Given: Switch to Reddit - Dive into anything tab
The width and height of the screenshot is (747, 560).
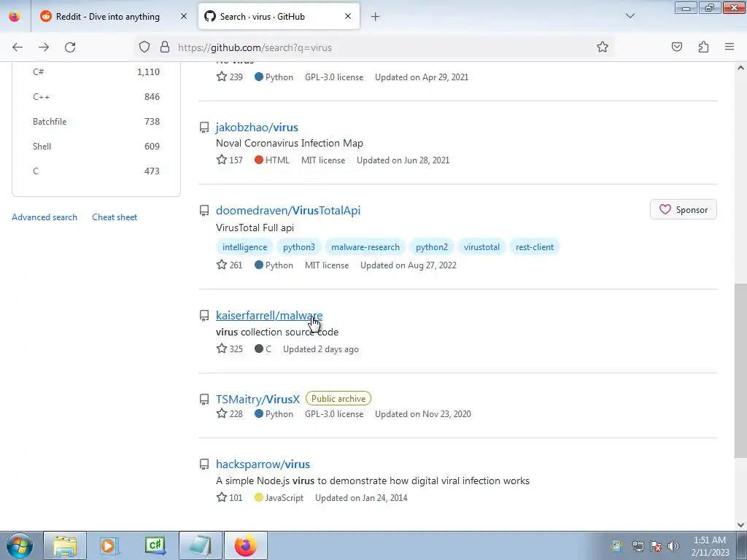Looking at the screenshot, I should 113,17.
